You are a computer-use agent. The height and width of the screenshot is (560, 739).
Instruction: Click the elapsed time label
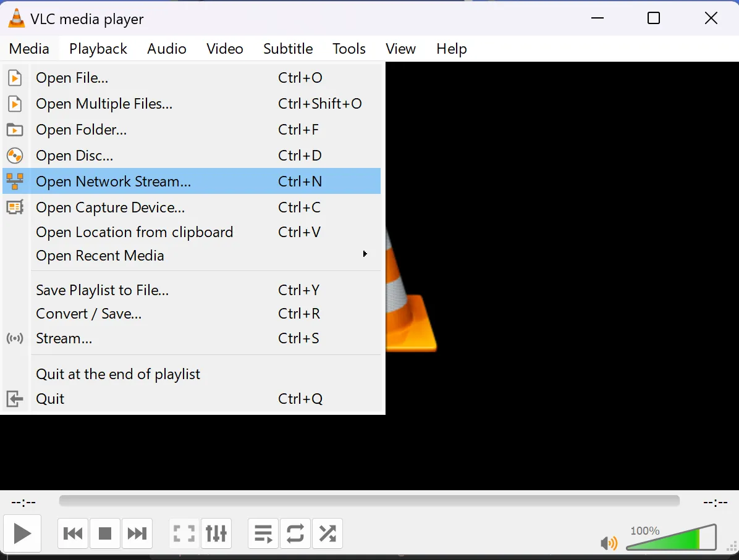23,503
